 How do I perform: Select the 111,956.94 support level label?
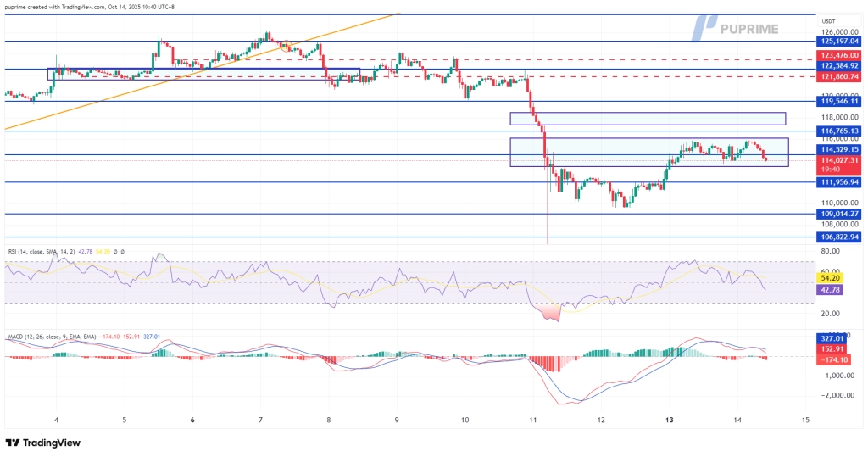pos(839,182)
